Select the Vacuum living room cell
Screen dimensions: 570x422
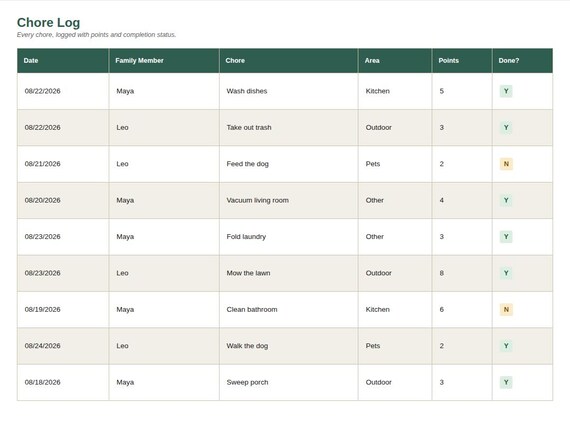[289, 200]
